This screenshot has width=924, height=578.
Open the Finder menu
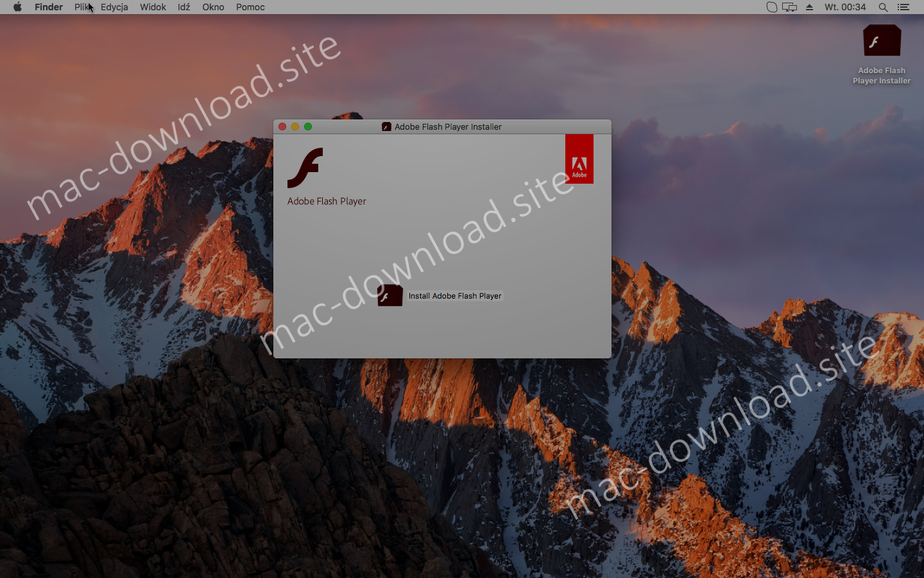pyautogui.click(x=49, y=7)
